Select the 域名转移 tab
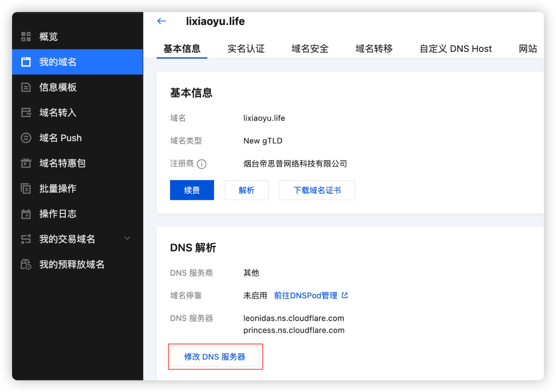556x392 pixels. click(374, 49)
